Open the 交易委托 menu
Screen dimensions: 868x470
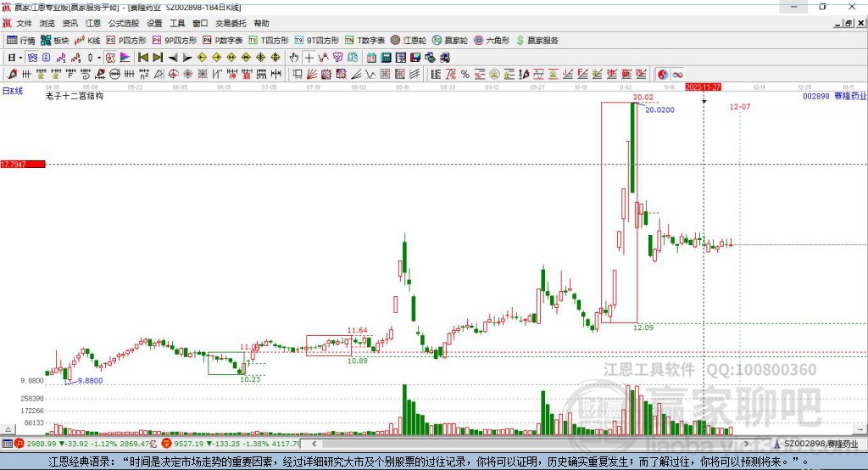click(x=231, y=23)
